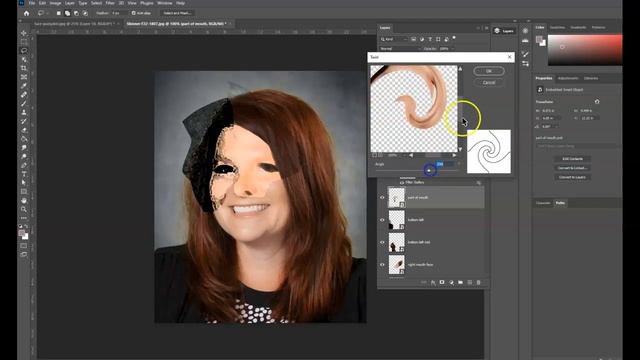The image size is (640, 360).
Task: Select the Brush tool
Action: [24, 103]
